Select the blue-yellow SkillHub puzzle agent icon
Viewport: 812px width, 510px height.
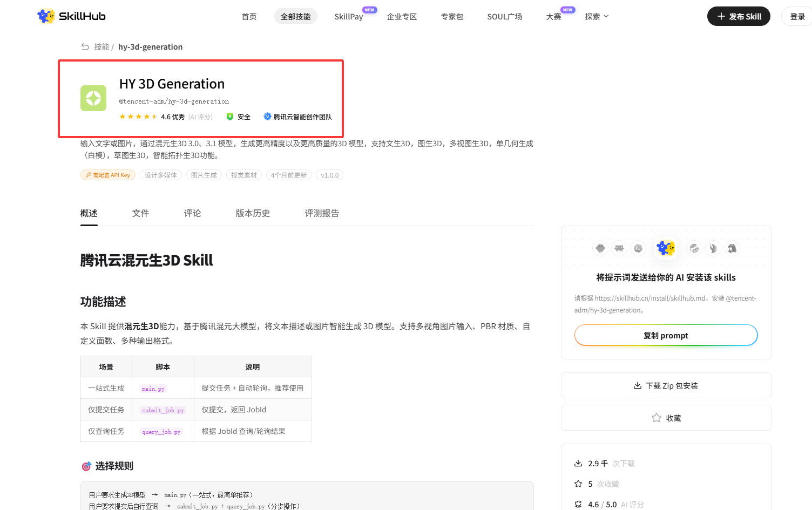click(x=666, y=248)
